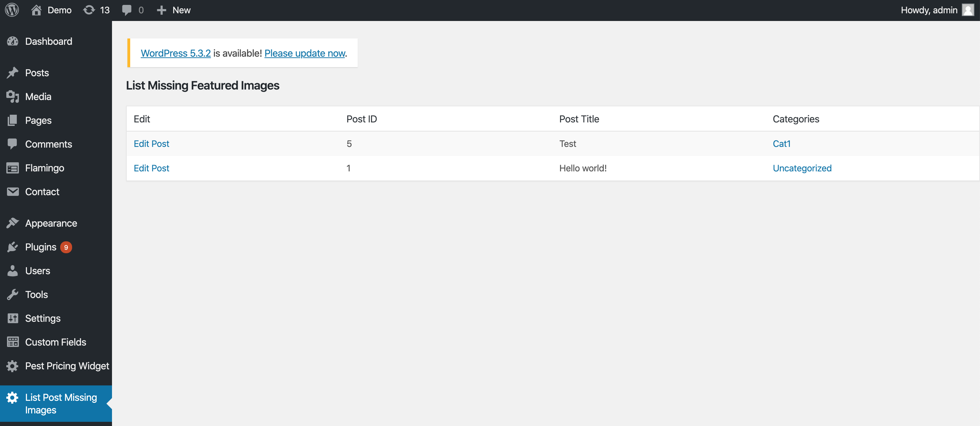The height and width of the screenshot is (426, 980).
Task: Click the WordPress logo icon
Action: (12, 10)
